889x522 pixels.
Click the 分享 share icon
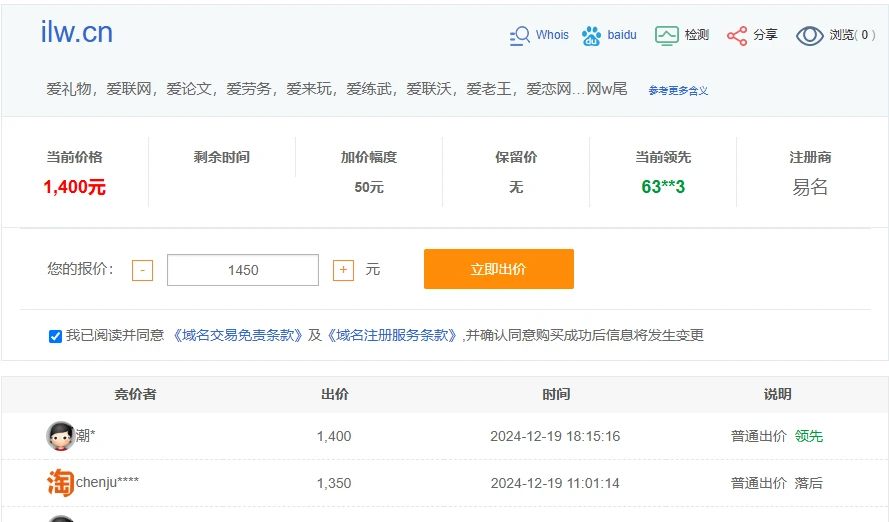coord(737,36)
